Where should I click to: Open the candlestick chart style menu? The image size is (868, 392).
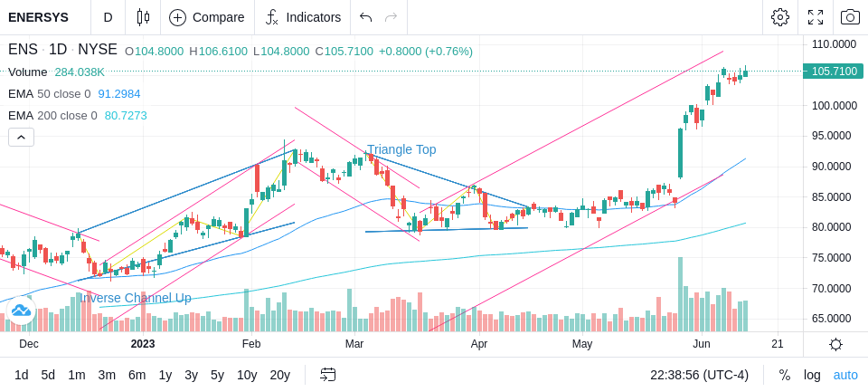[143, 17]
